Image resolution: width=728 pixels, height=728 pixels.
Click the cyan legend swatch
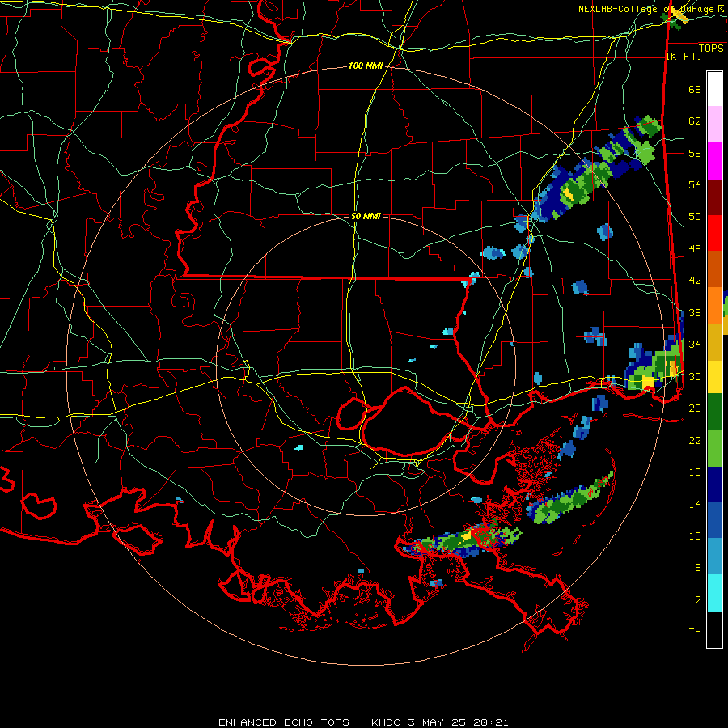coord(714,593)
